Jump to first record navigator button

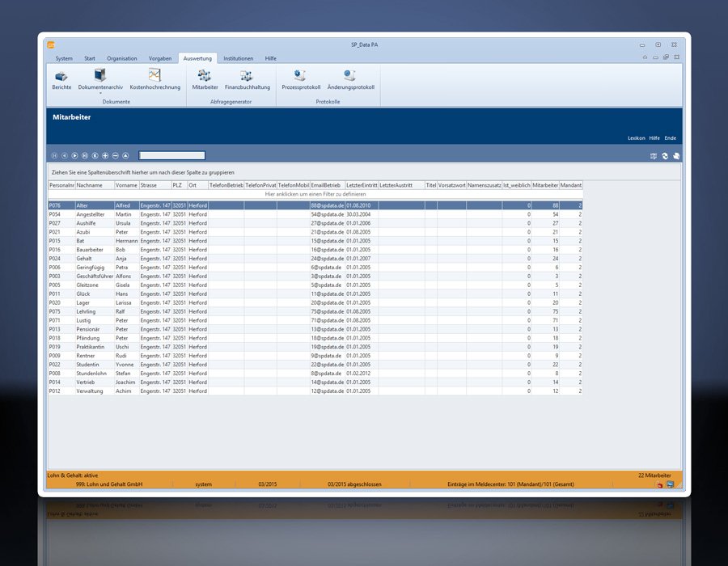[x=54, y=156]
